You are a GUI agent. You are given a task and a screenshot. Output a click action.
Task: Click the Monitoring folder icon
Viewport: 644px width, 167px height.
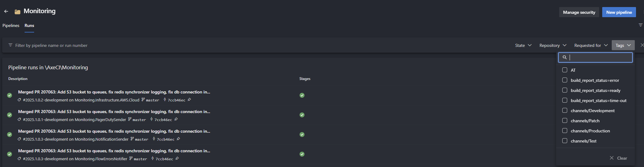(x=18, y=12)
